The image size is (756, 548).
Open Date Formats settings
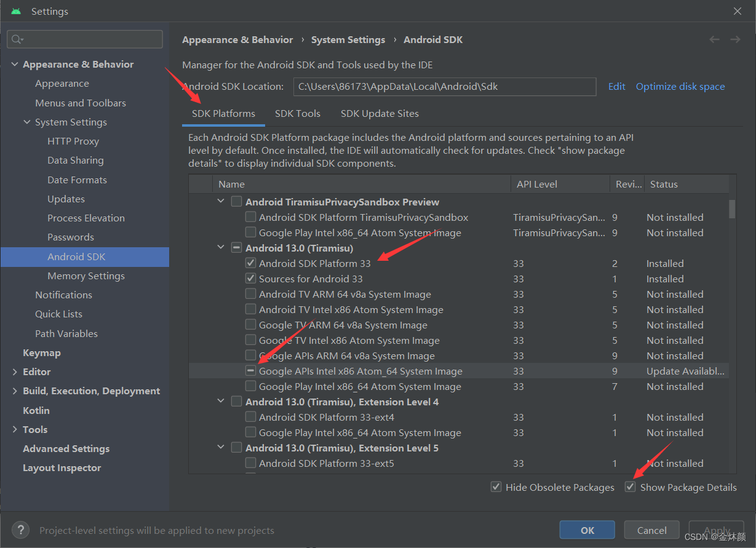[77, 180]
